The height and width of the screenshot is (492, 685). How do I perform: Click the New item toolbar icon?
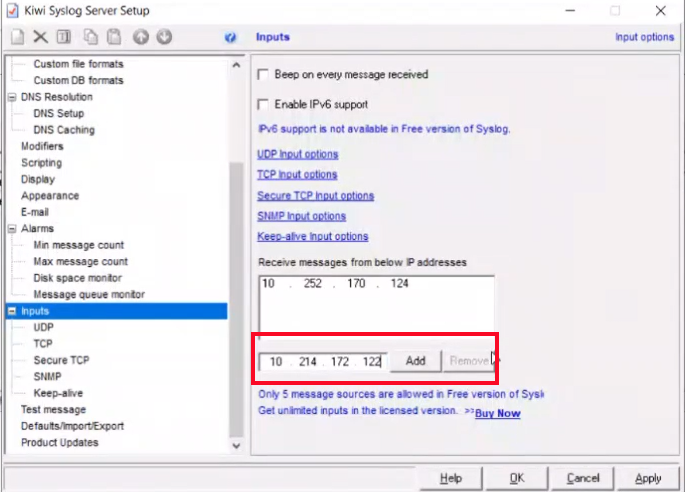tap(17, 37)
